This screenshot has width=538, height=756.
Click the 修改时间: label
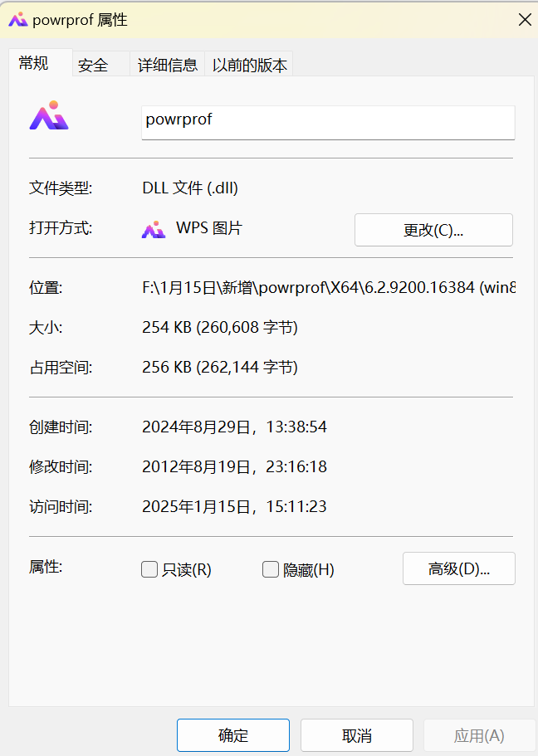pyautogui.click(x=61, y=466)
